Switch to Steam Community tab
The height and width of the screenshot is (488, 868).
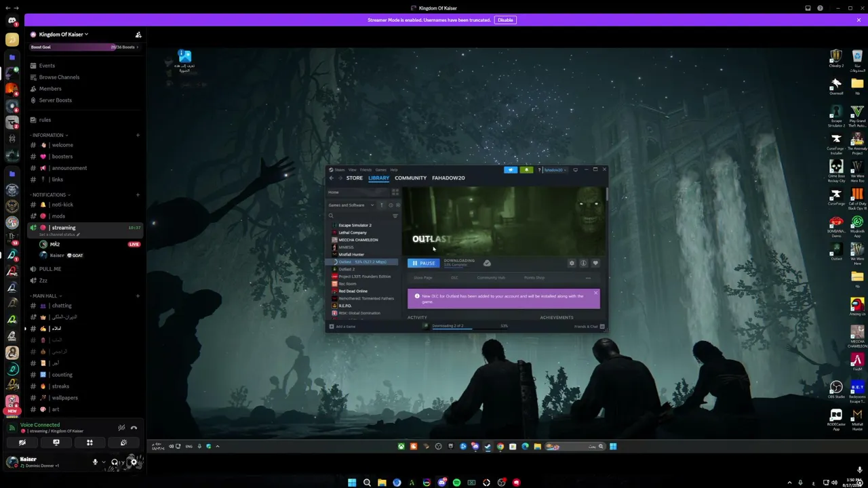click(x=410, y=178)
